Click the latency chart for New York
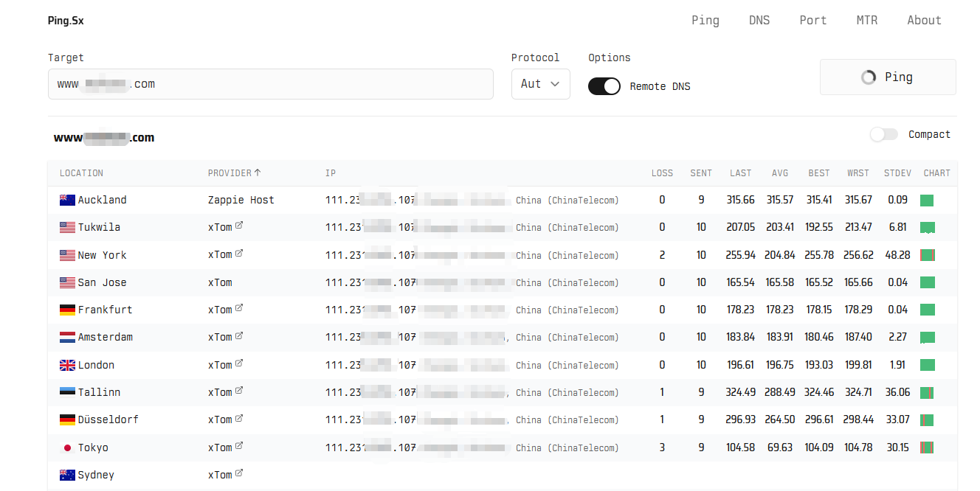The image size is (980, 491). (928, 255)
